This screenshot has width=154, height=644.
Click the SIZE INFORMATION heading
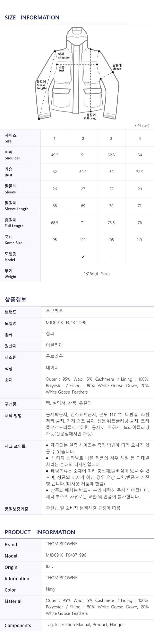tap(32, 18)
